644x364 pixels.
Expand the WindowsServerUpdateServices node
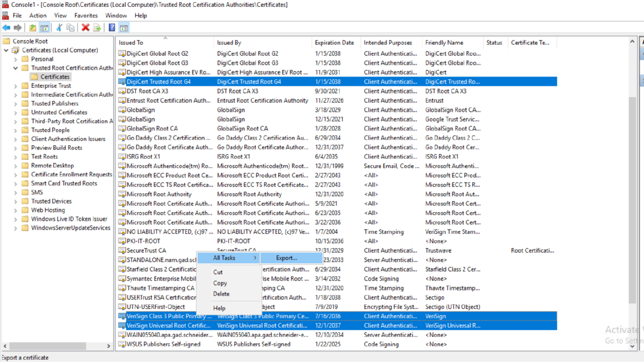16,228
